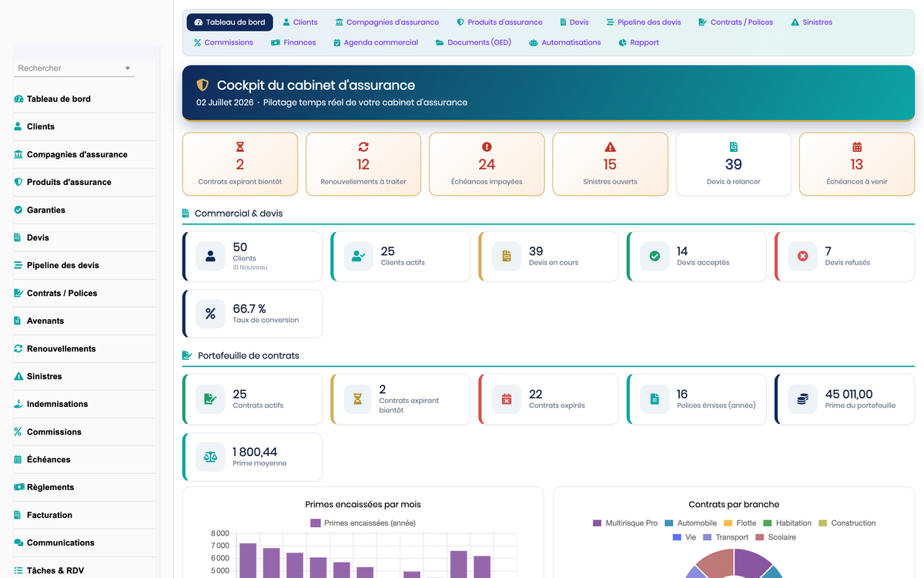Screen dimensions: 924x578
Task: Click the calendar icon on Échéances à venir card
Action: [857, 146]
